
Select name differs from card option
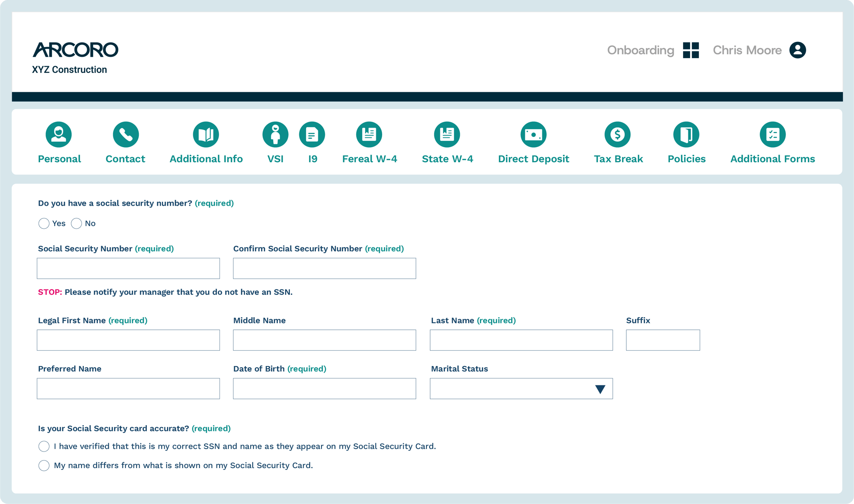pos(44,466)
